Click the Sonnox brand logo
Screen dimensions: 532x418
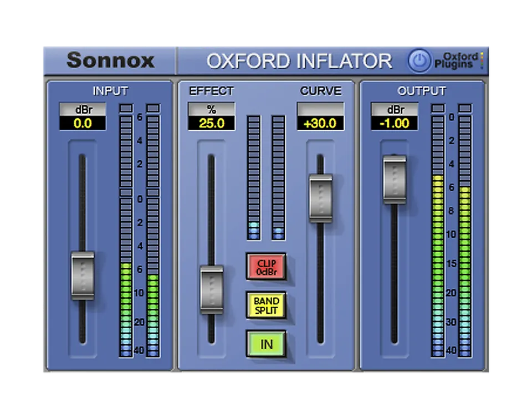[x=111, y=60]
